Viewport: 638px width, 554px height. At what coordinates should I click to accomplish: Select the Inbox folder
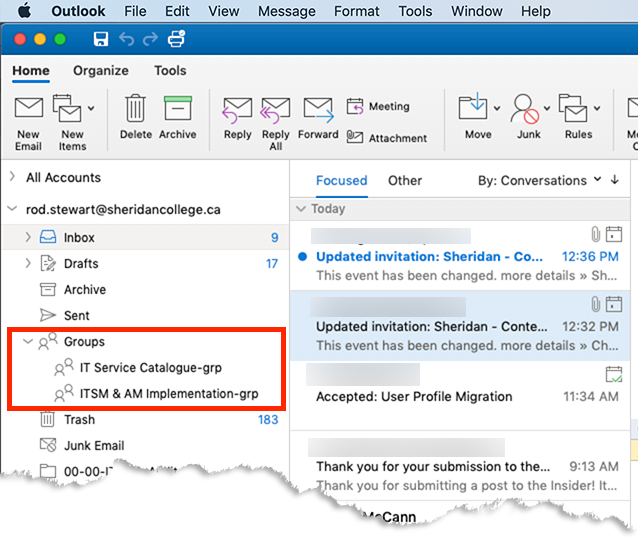pyautogui.click(x=145, y=237)
